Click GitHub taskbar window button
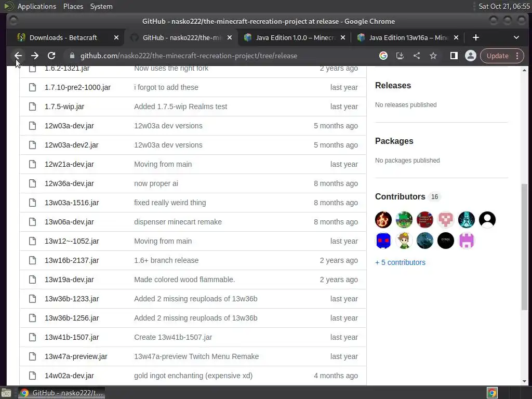 point(61,393)
